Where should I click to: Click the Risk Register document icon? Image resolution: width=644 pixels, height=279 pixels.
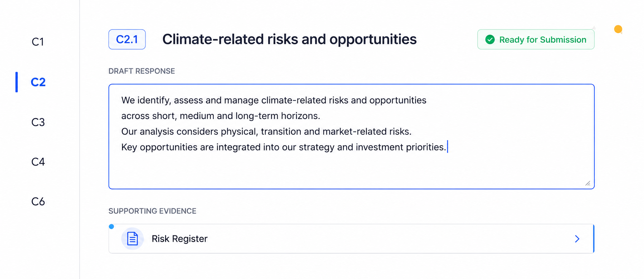[x=133, y=239]
